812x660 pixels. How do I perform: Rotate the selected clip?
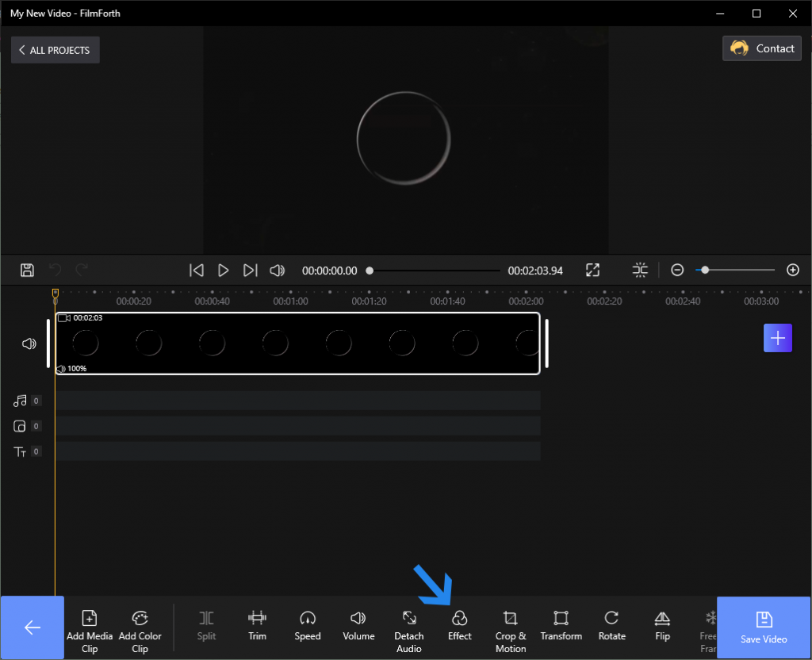click(611, 625)
